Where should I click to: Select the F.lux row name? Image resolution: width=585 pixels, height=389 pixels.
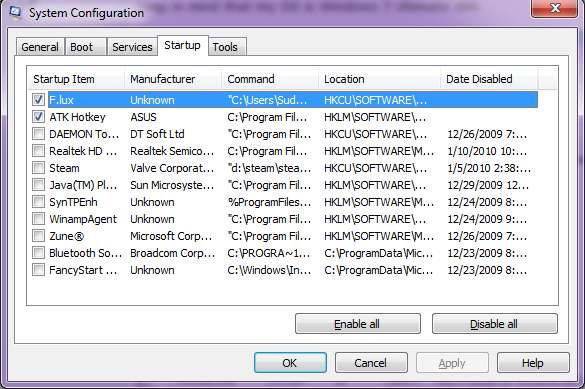click(62, 100)
